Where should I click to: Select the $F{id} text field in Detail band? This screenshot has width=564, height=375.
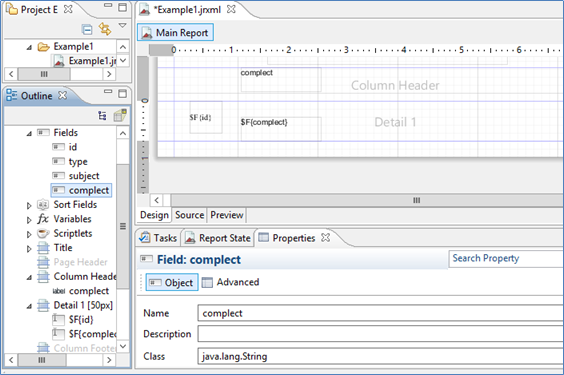(x=206, y=118)
